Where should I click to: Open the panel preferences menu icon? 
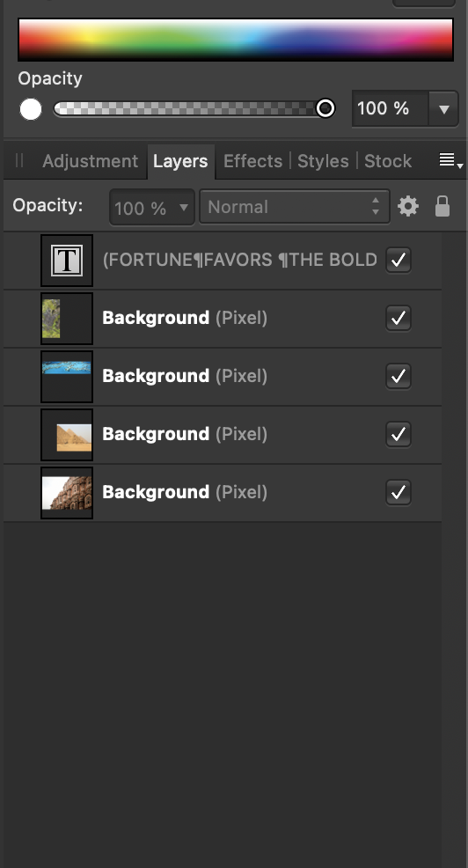coord(450,160)
